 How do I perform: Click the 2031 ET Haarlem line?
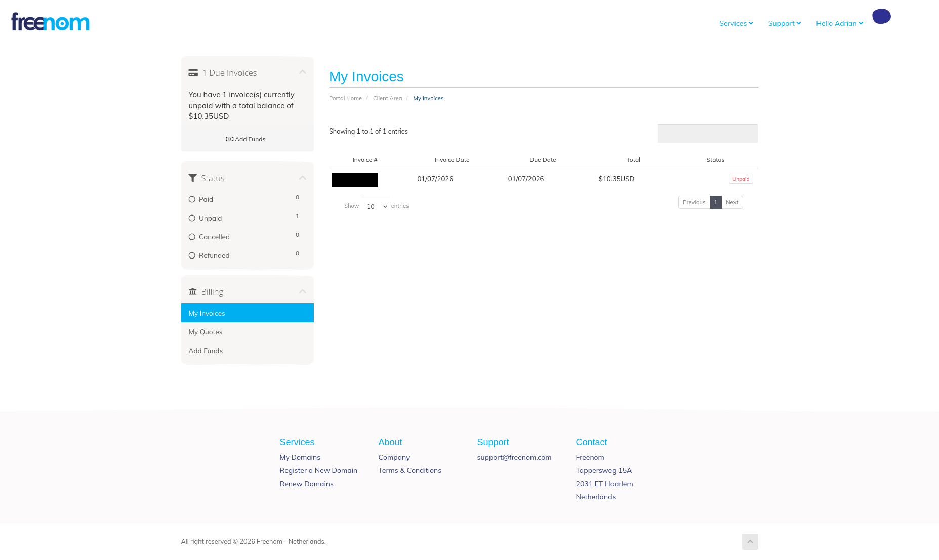click(604, 484)
